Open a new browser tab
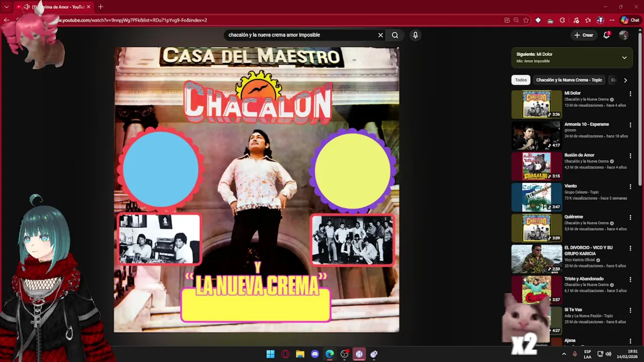The width and height of the screenshot is (644, 362). (101, 7)
